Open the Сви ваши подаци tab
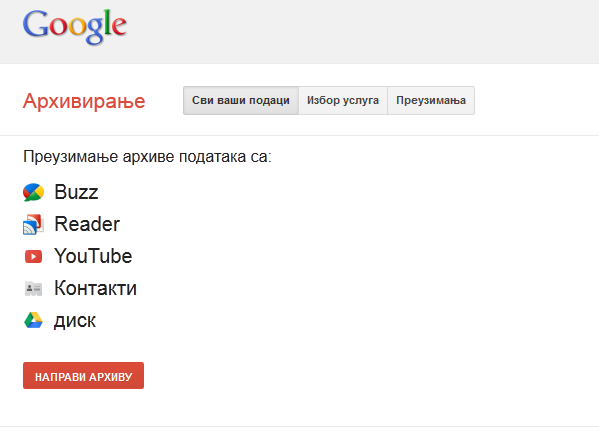 (x=241, y=101)
